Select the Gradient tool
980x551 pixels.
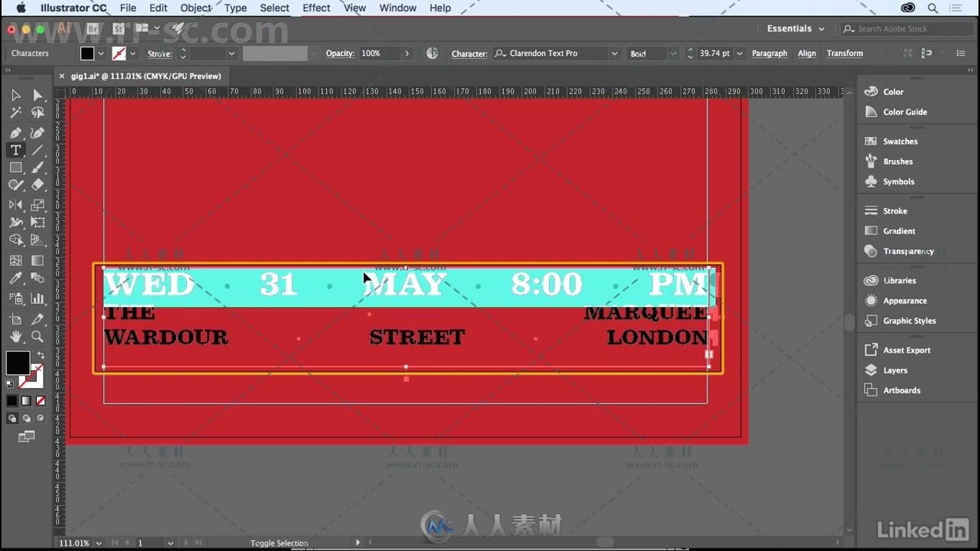tap(38, 260)
